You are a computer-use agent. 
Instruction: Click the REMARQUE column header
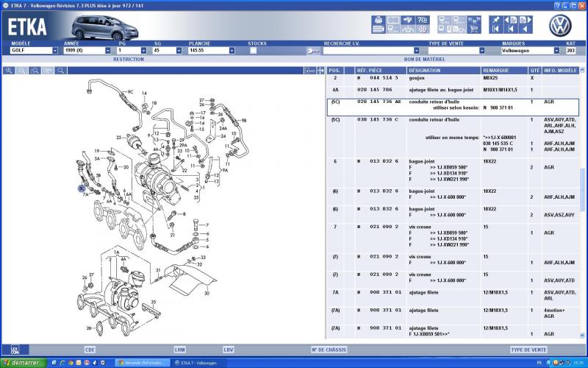[x=504, y=70]
